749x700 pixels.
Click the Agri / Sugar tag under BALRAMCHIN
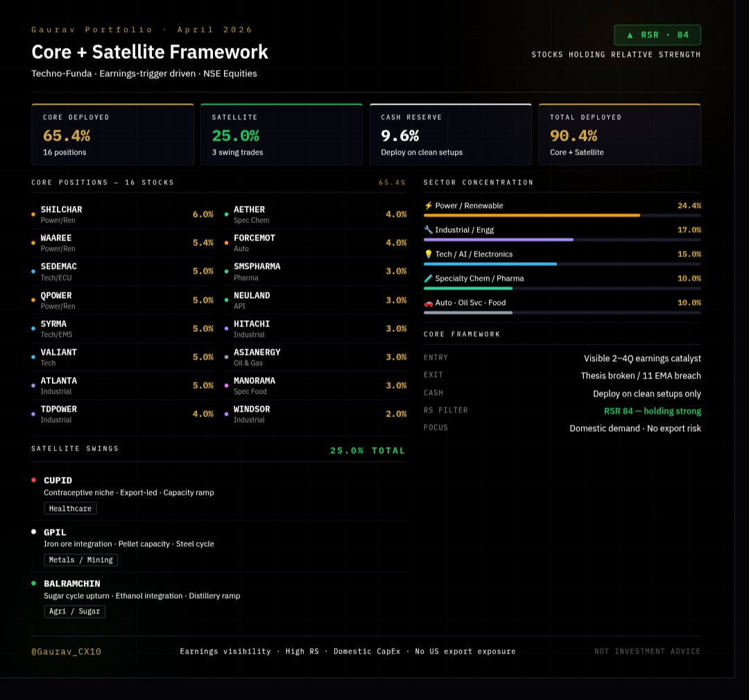click(74, 611)
